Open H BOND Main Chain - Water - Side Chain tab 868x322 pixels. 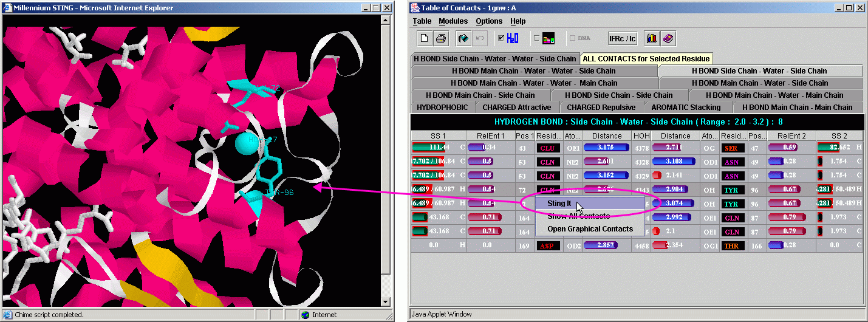click(x=760, y=83)
